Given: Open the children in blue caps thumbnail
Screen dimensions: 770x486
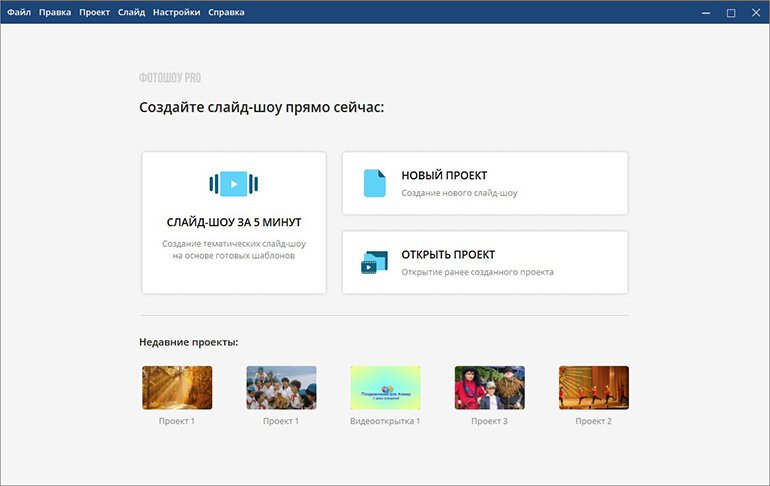Looking at the screenshot, I should coord(281,387).
